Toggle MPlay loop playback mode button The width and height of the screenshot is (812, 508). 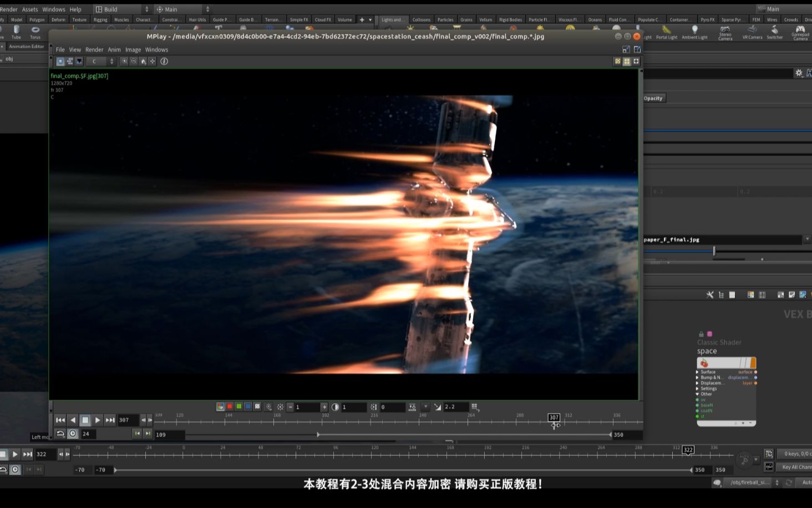pyautogui.click(x=60, y=434)
